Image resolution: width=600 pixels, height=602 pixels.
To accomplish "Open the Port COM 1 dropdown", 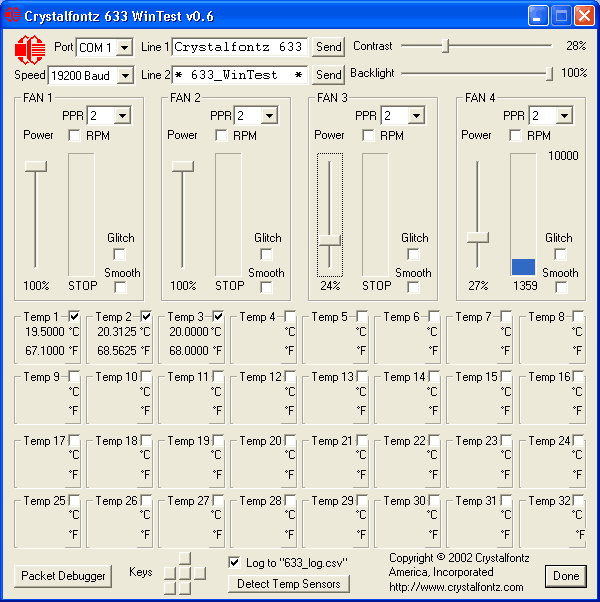I will [x=124, y=48].
